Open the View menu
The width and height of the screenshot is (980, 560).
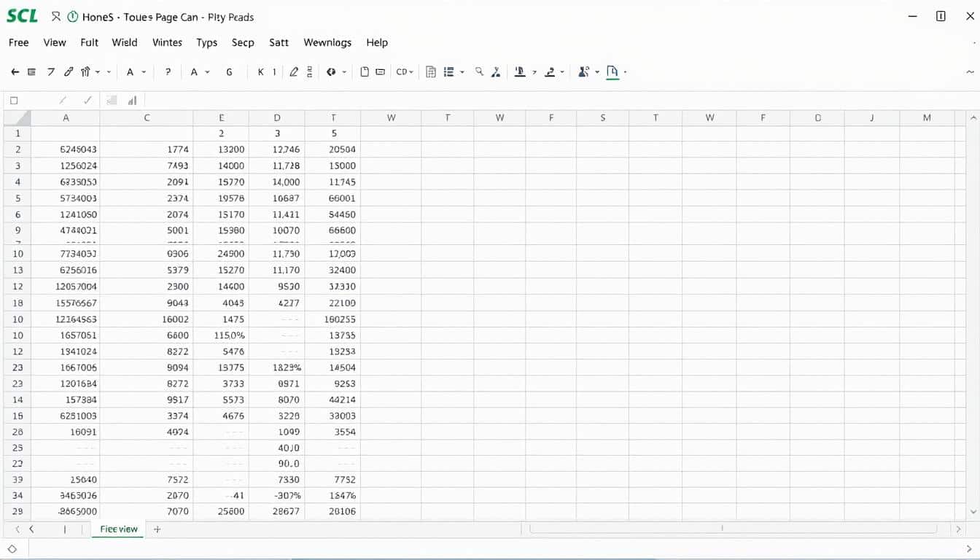55,42
